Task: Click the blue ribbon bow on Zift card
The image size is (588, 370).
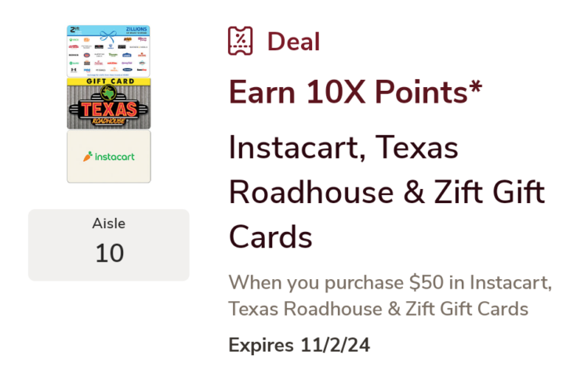Action: (x=108, y=35)
